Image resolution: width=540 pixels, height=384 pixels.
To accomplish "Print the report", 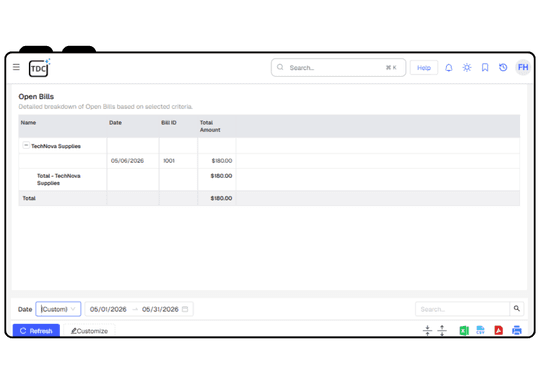I will [517, 330].
